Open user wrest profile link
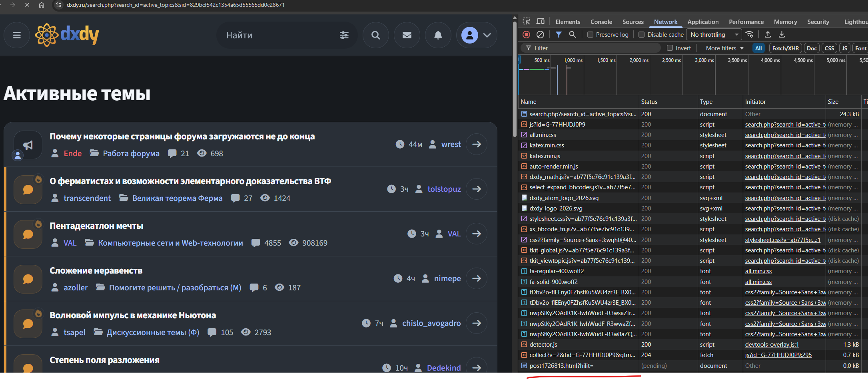Viewport: 868px width, 379px height. (x=451, y=144)
